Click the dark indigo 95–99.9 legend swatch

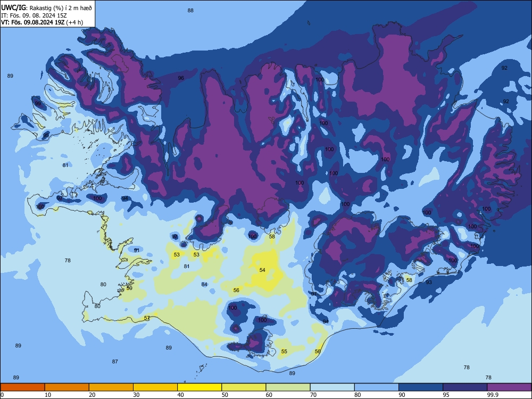coord(465,387)
